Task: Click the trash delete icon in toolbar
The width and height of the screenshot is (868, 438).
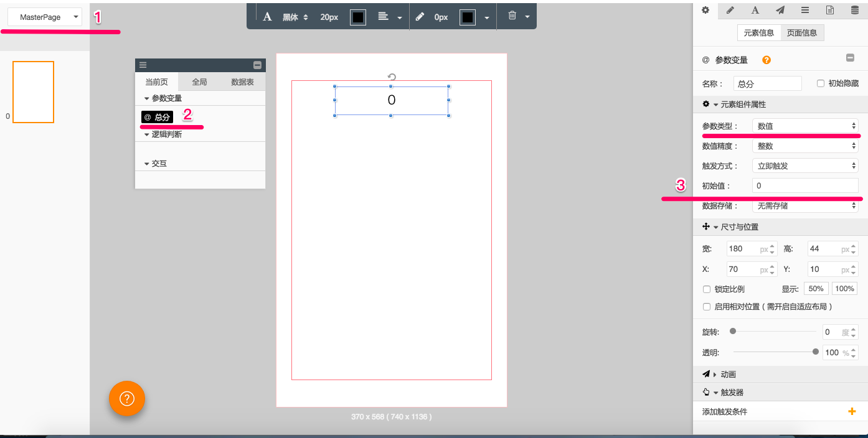Action: click(x=512, y=16)
